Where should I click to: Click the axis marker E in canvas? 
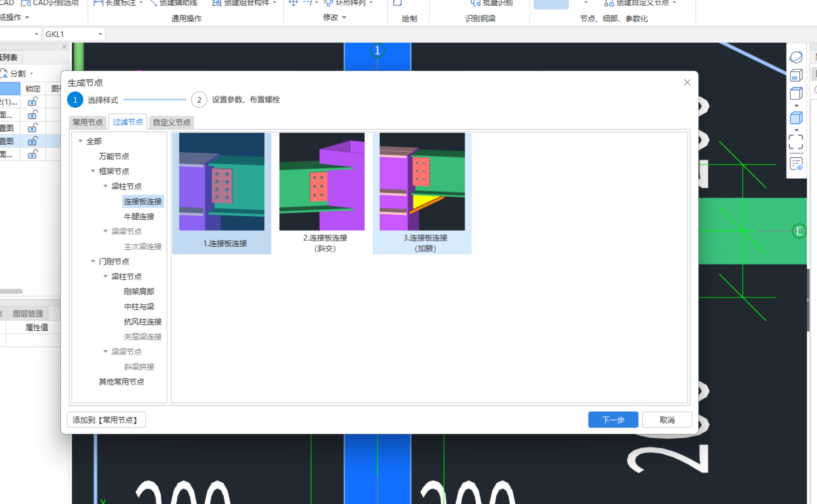click(x=799, y=231)
